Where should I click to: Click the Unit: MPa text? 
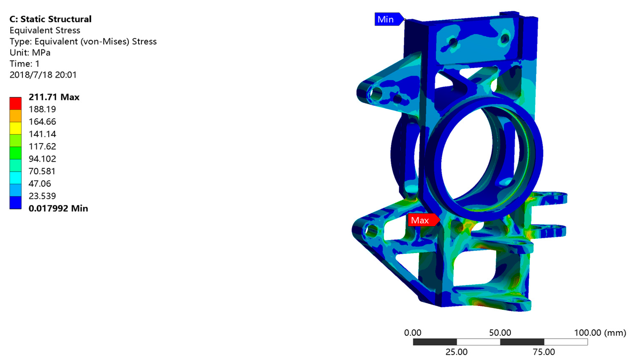pyautogui.click(x=30, y=53)
